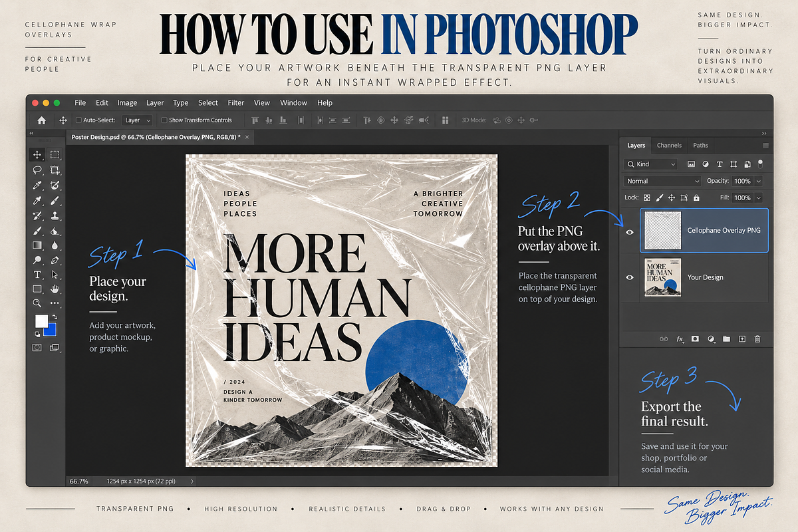Toggle Quick Mask mode icon
This screenshot has height=532, width=798.
click(x=37, y=347)
